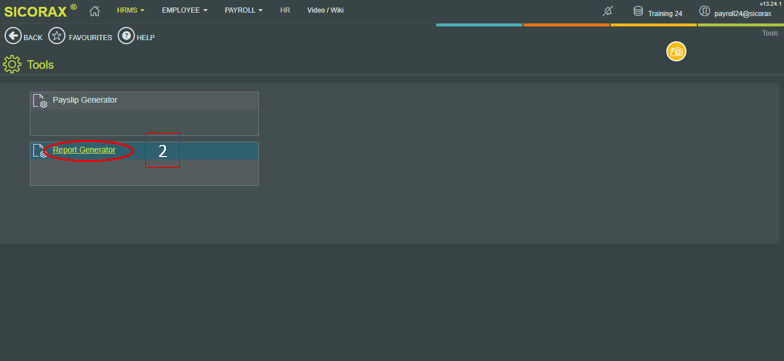Click the database icon beside Training 24

pyautogui.click(x=638, y=12)
